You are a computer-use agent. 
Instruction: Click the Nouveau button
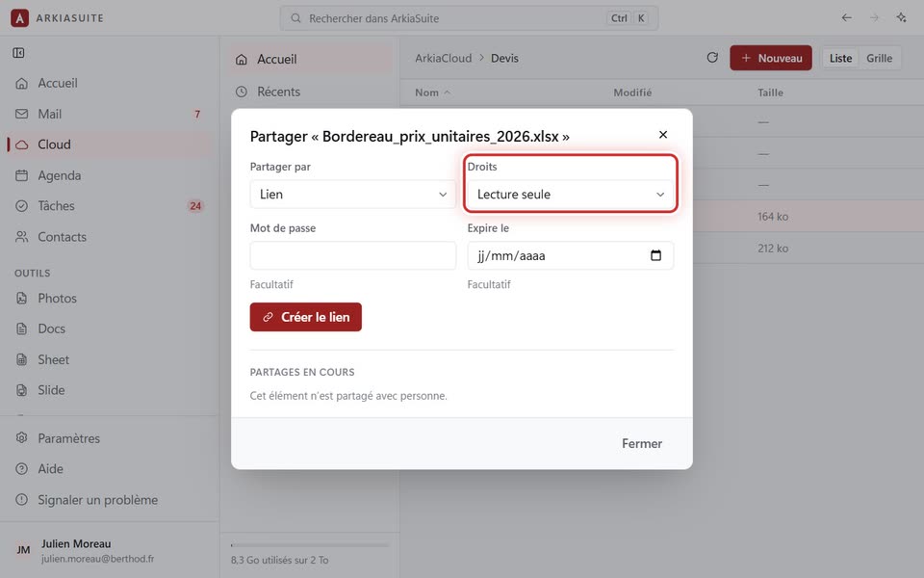[x=771, y=58]
